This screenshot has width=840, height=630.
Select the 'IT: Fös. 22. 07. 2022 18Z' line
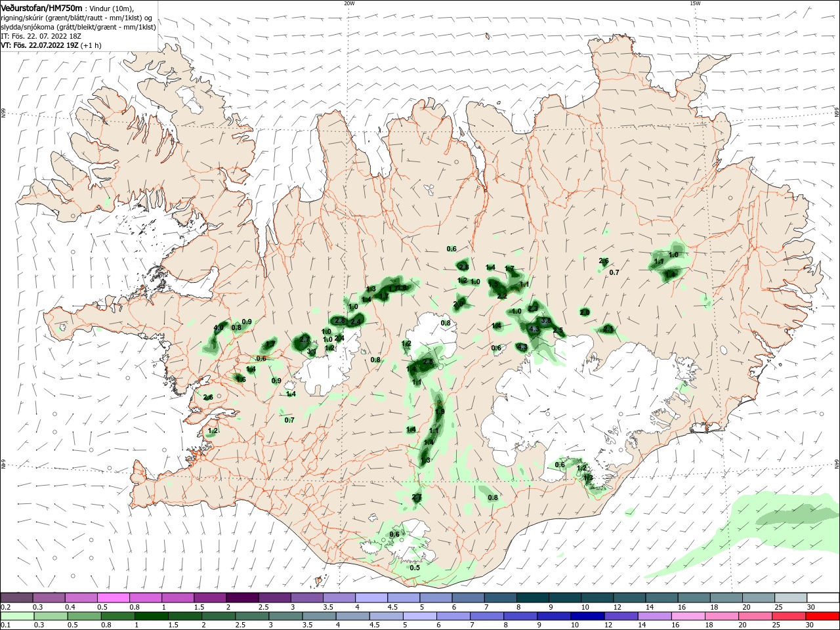click(41, 36)
